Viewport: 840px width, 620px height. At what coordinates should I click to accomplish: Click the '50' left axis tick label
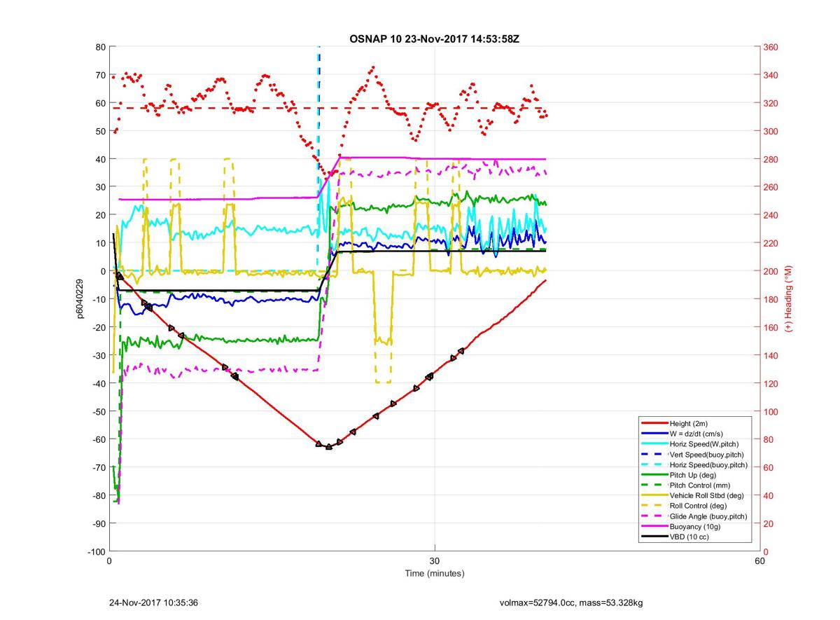101,131
